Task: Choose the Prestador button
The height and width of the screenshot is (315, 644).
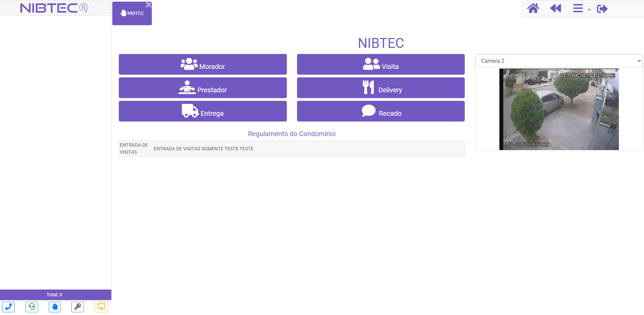Action: tap(203, 88)
